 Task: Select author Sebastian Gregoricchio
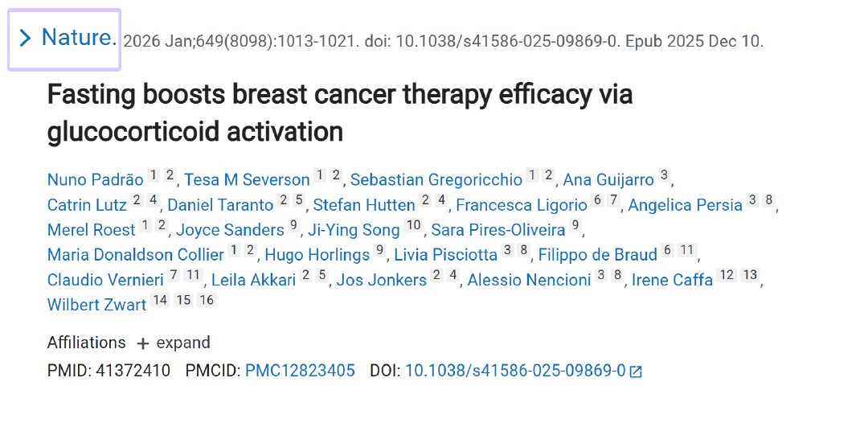436,179
